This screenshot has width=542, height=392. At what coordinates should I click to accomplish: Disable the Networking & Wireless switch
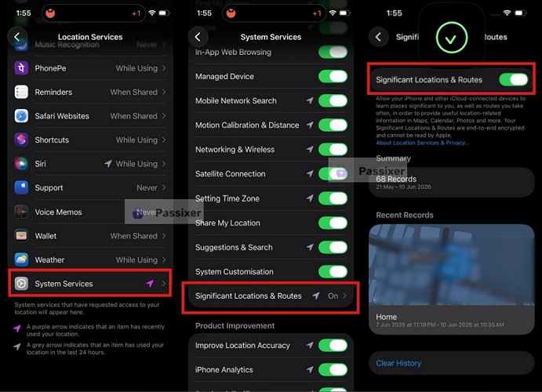coord(333,150)
